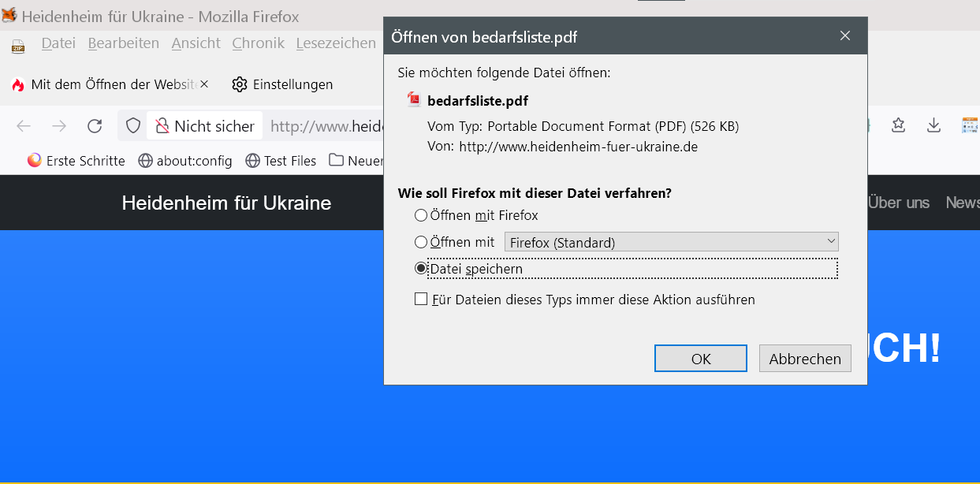Image resolution: width=980 pixels, height=484 pixels.
Task: Open the Erste Schritte Firefox bookmark
Action: [76, 161]
